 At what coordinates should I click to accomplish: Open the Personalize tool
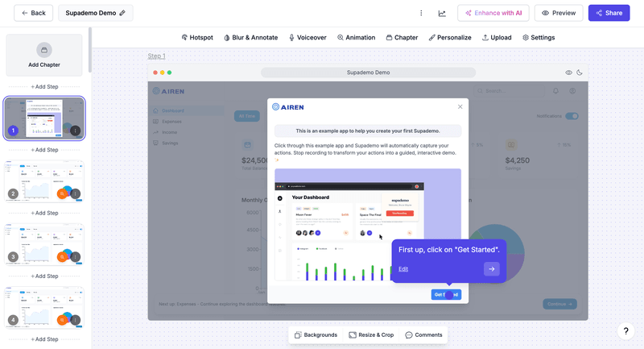(449, 37)
